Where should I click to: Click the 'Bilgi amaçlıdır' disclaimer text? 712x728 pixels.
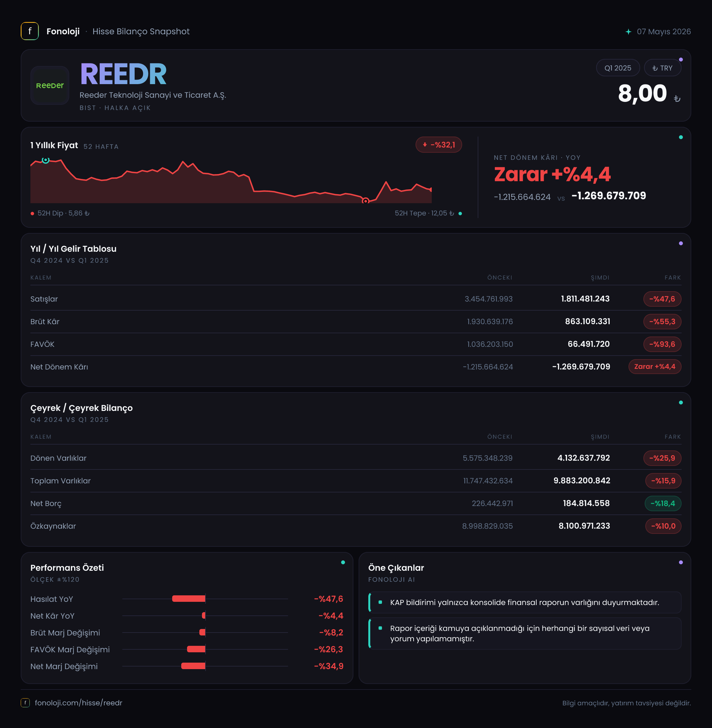coord(626,703)
